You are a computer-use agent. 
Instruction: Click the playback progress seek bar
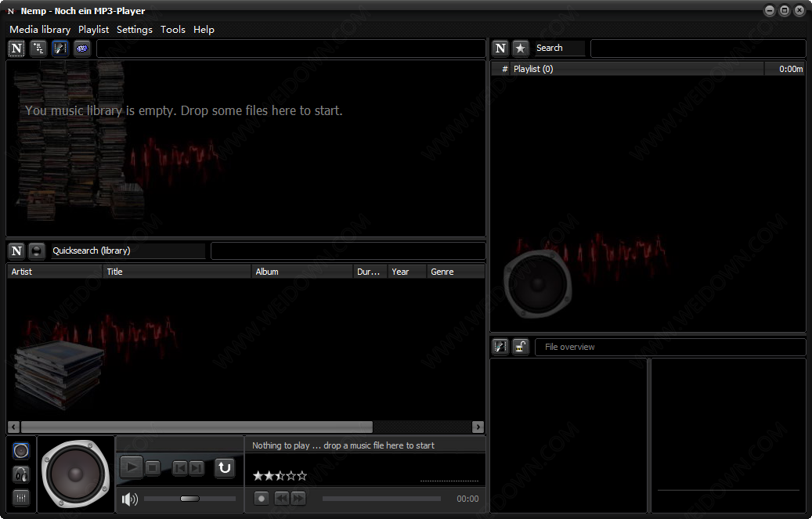click(381, 499)
